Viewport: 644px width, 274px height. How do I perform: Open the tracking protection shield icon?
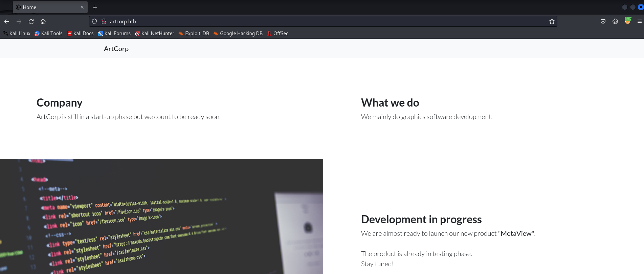(x=94, y=22)
